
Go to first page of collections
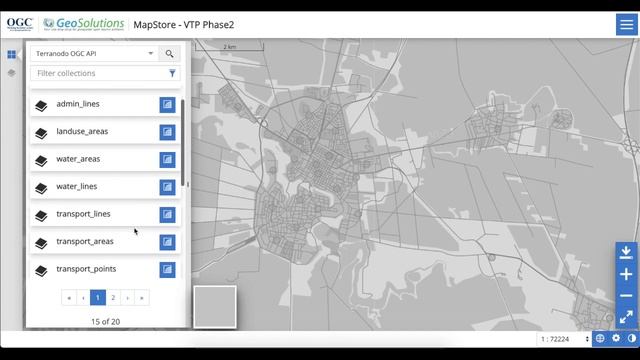(x=69, y=298)
